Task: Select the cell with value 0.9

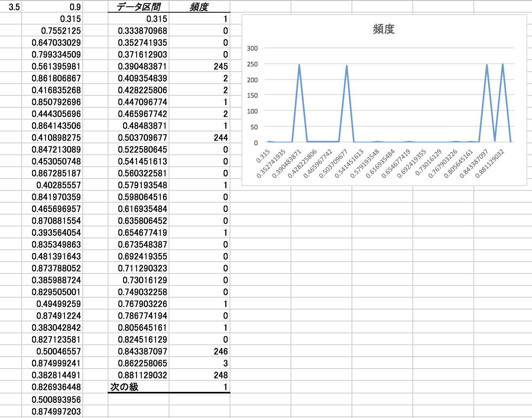Action: (52, 7)
